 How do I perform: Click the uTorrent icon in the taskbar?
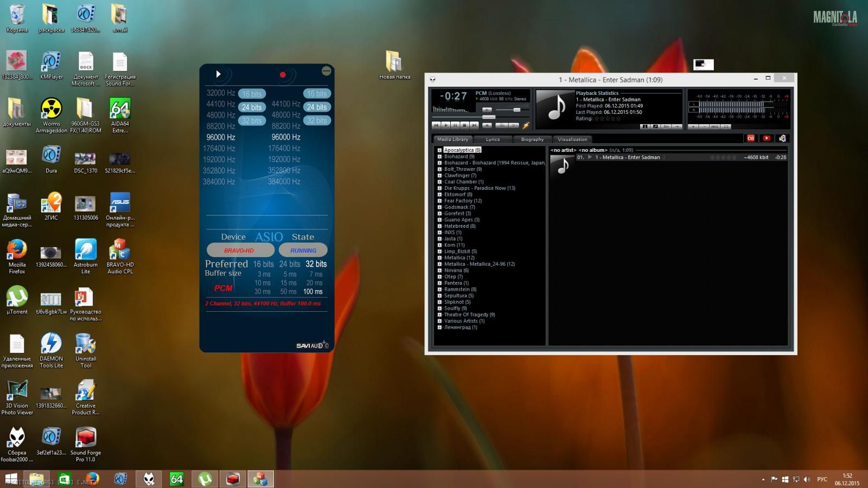click(205, 479)
